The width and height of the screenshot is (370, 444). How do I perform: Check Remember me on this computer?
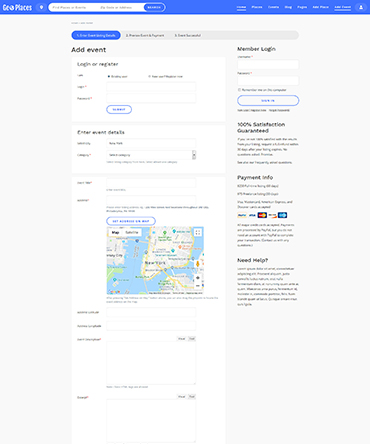point(239,90)
